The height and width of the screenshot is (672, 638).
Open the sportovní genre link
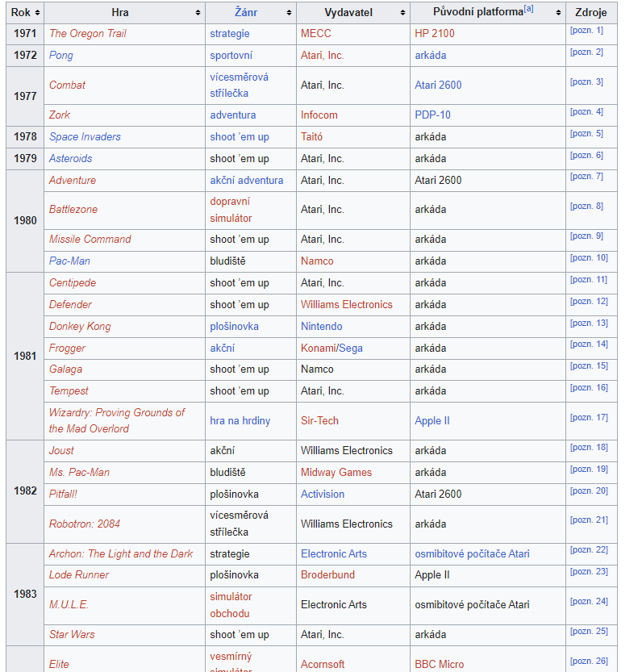pyautogui.click(x=231, y=56)
